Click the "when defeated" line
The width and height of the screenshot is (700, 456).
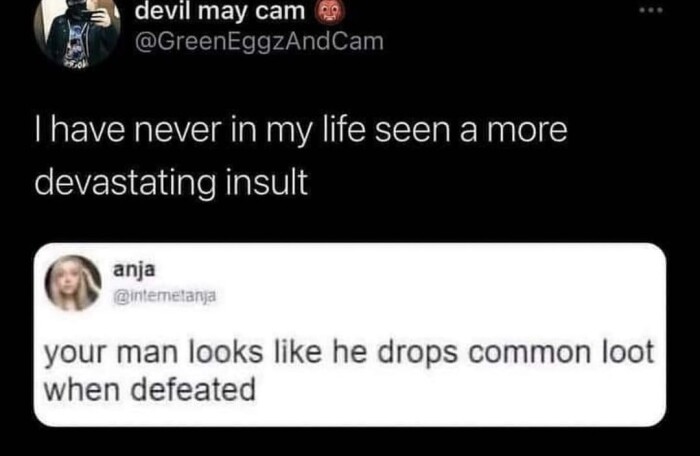[149, 389]
